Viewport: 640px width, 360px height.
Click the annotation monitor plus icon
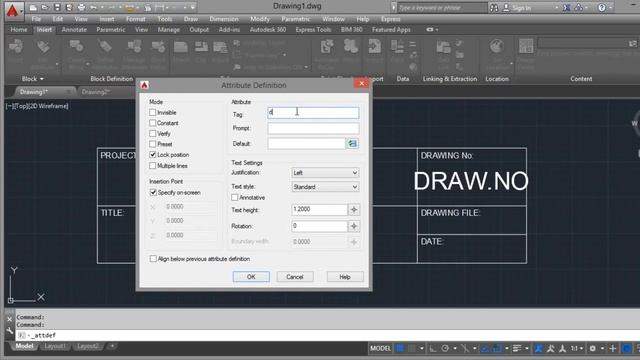point(613,348)
